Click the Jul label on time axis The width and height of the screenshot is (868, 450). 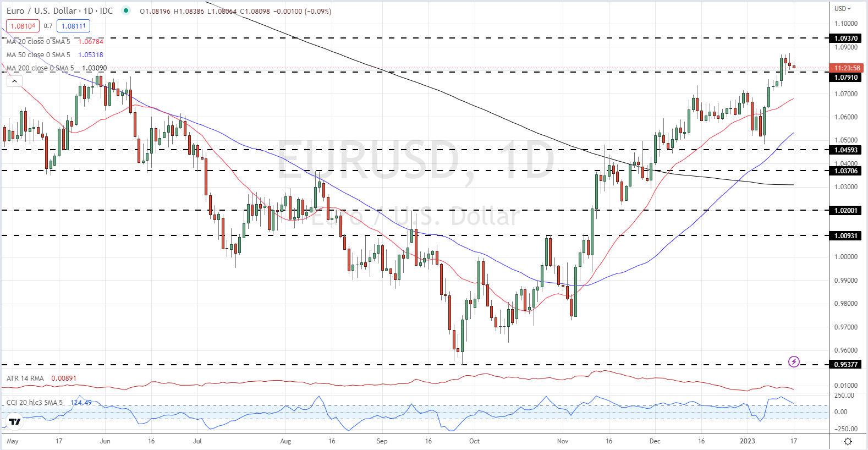197,441
